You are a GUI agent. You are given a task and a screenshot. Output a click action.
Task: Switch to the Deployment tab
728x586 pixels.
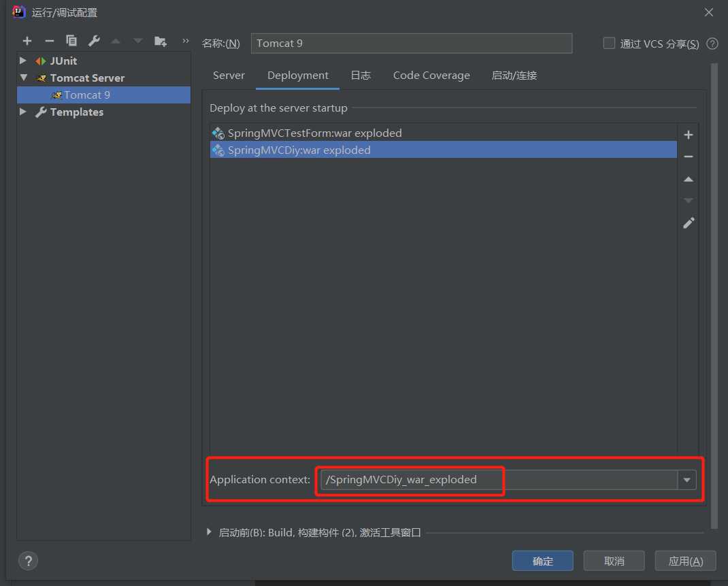(x=297, y=76)
